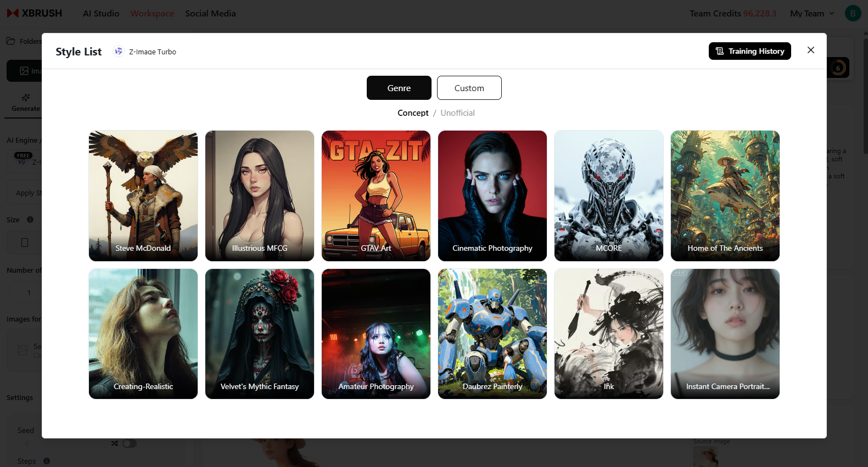Select the Concept category
The height and width of the screenshot is (467, 868).
(413, 113)
